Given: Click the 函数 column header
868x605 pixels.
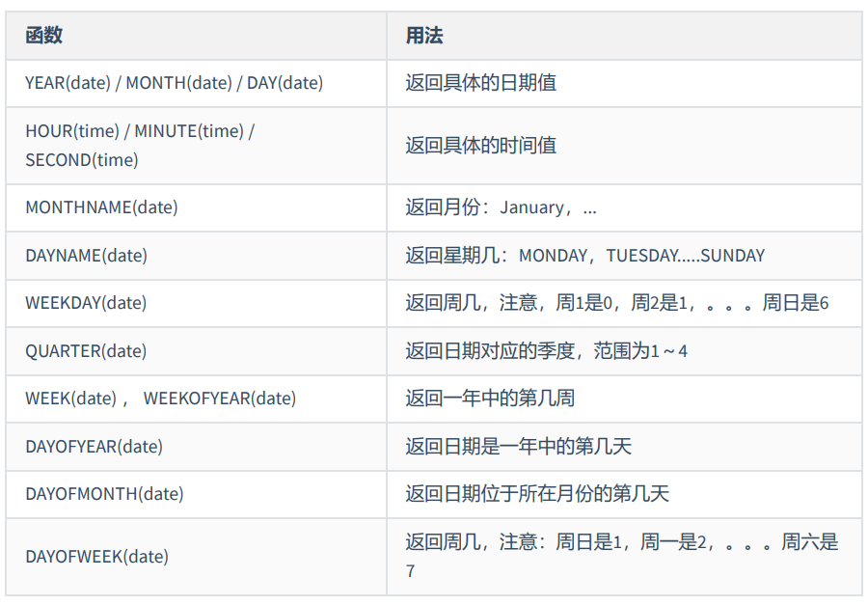Looking at the screenshot, I should tap(44, 36).
